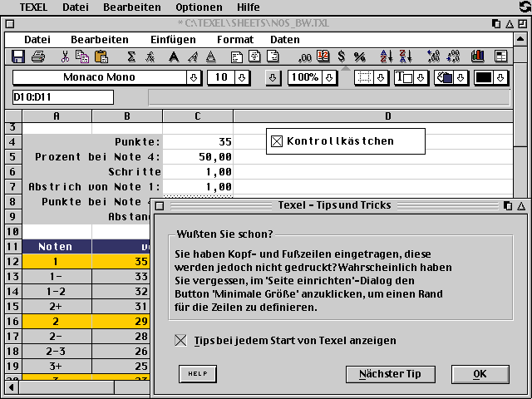Viewport: 532px width, 399px height.
Task: Open the black color dropdown arrow
Action: click(500, 77)
